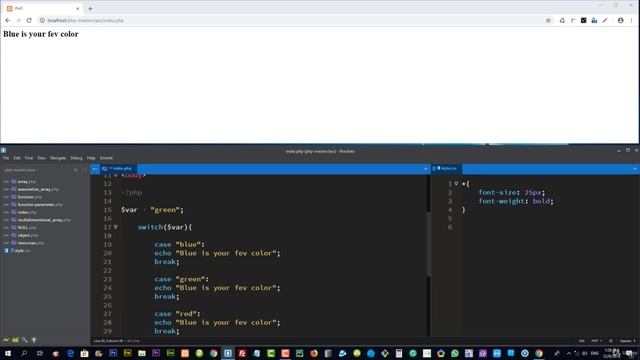Open the Emmet menu in Brackets
Image resolution: width=640 pixels, height=360 pixels.
[x=106, y=158]
